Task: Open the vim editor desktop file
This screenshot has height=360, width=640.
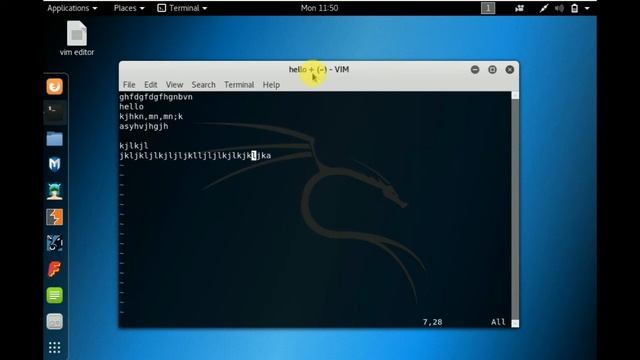Action: tap(77, 38)
